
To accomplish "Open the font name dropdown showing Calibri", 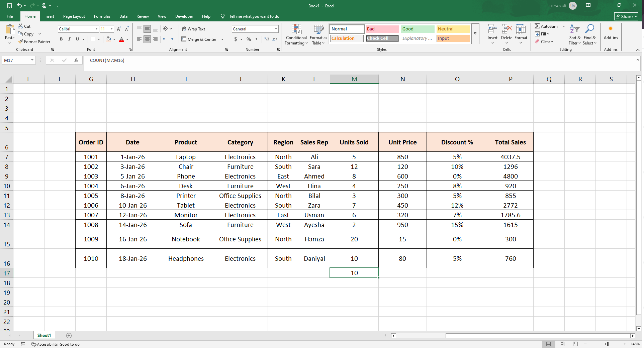I will (96, 29).
